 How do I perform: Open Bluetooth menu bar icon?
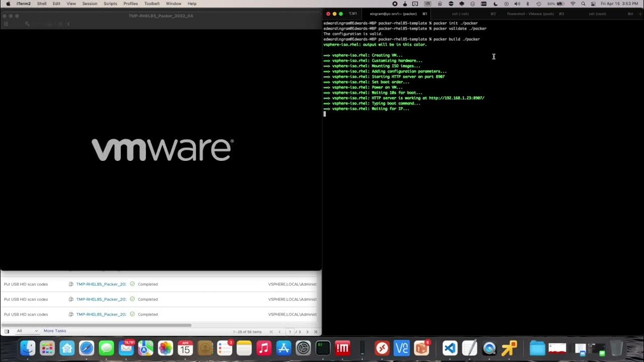point(528,4)
